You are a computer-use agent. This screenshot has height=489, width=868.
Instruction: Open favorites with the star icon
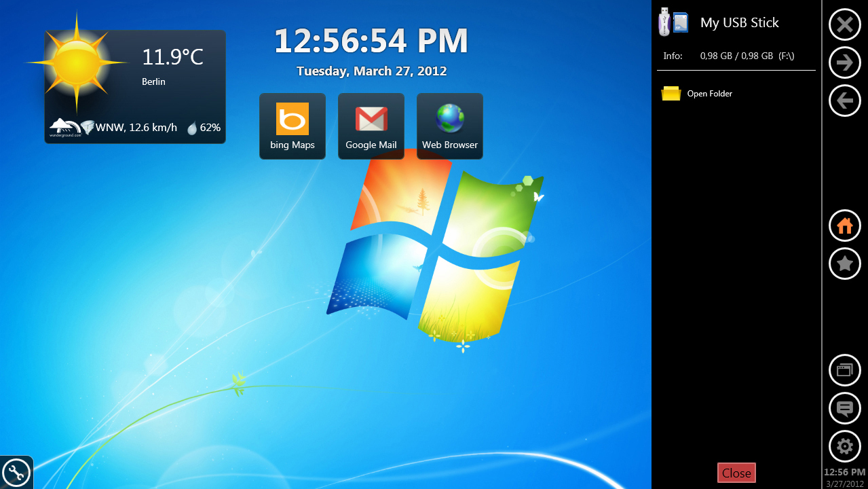pyautogui.click(x=845, y=264)
